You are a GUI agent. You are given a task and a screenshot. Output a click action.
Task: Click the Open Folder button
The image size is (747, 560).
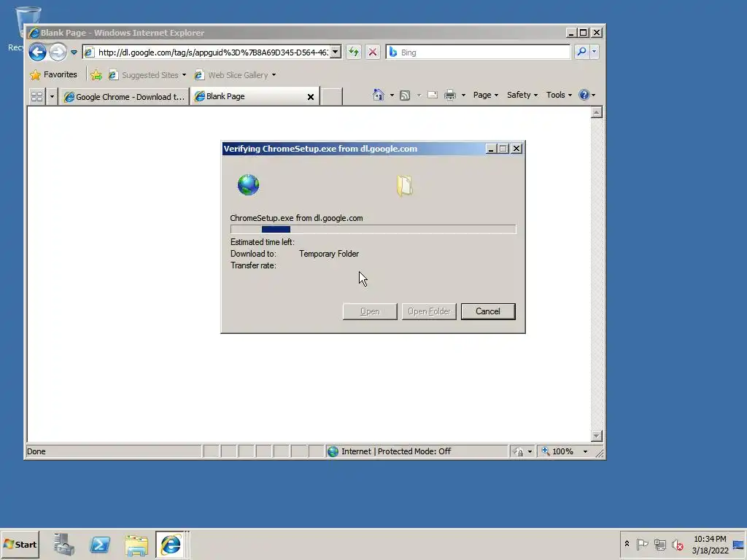(429, 311)
